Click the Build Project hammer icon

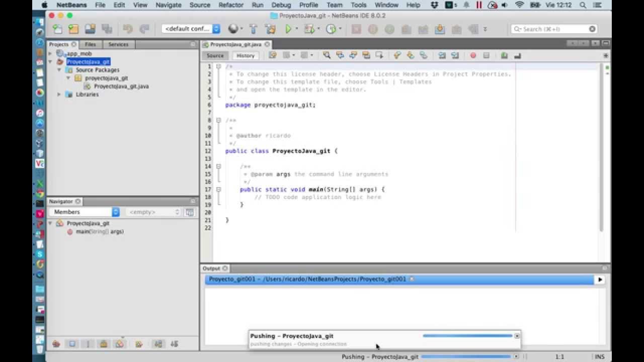(x=254, y=29)
